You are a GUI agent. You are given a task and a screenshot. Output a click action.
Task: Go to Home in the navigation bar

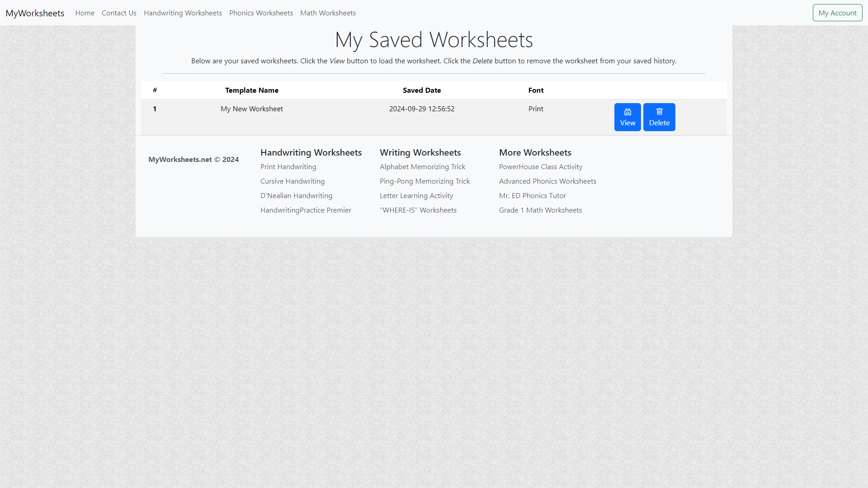coord(85,13)
